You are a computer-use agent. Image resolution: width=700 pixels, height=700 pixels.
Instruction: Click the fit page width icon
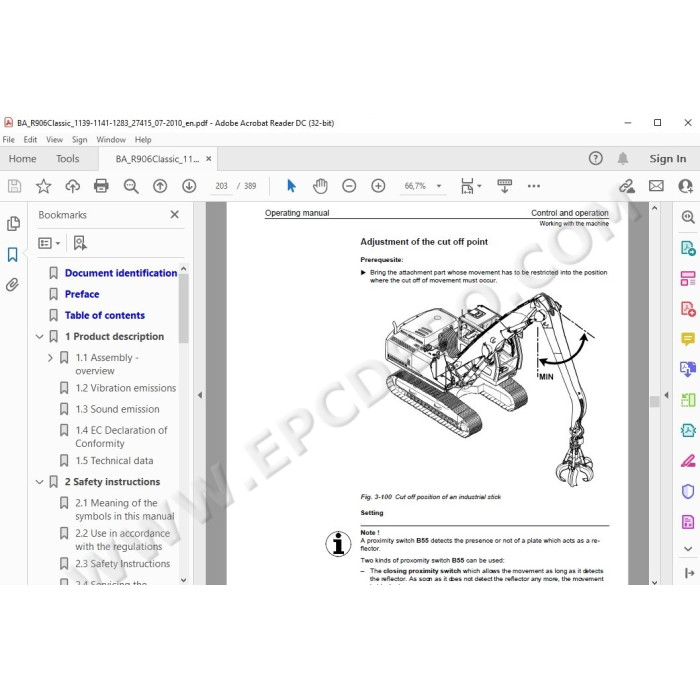click(467, 186)
